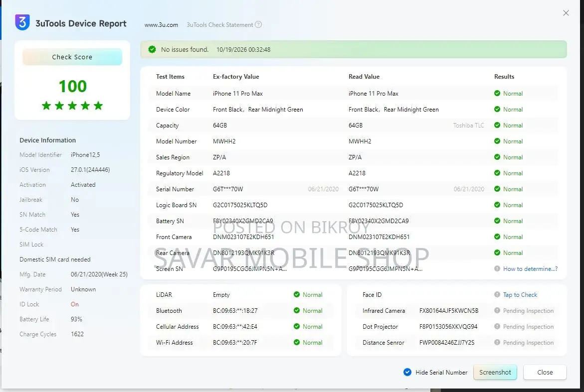This screenshot has height=392, width=584.
Task: Click the 3uTools logo icon
Action: [x=22, y=23]
